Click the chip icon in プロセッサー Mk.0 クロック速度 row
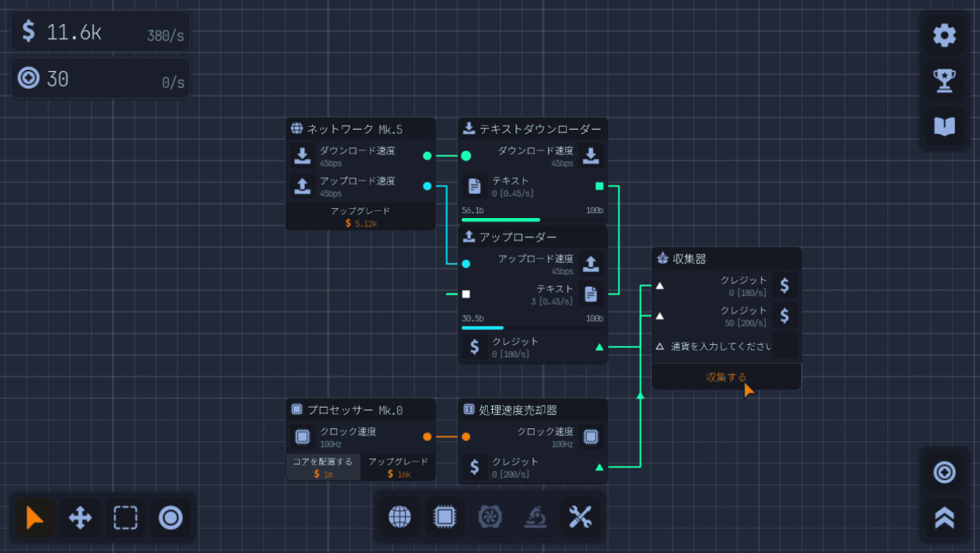This screenshot has width=980, height=553. (302, 436)
